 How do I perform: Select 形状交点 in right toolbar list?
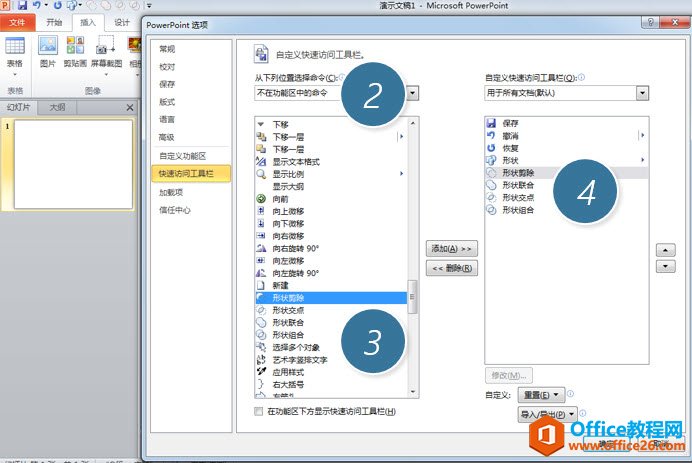(x=567, y=197)
